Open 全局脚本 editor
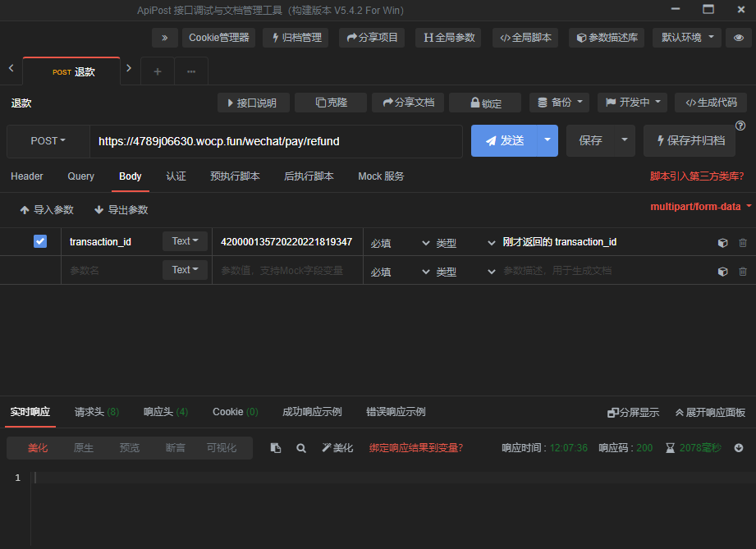 (x=525, y=38)
